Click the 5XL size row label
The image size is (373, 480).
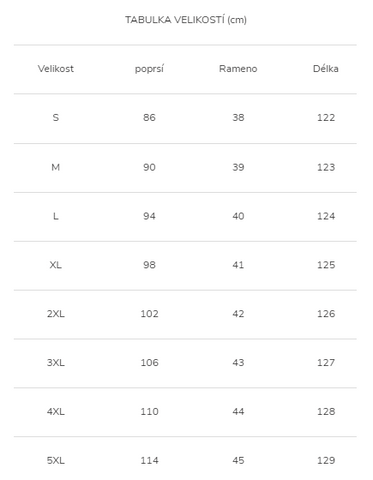pyautogui.click(x=56, y=460)
